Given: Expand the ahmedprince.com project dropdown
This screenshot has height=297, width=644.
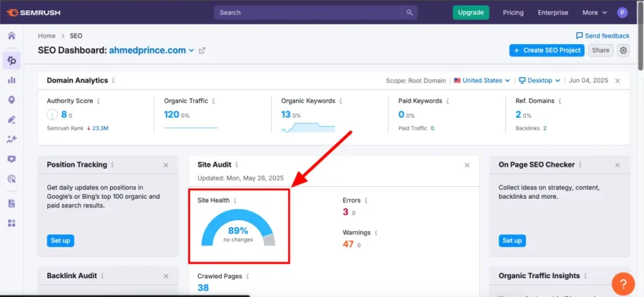Looking at the screenshot, I should point(152,50).
